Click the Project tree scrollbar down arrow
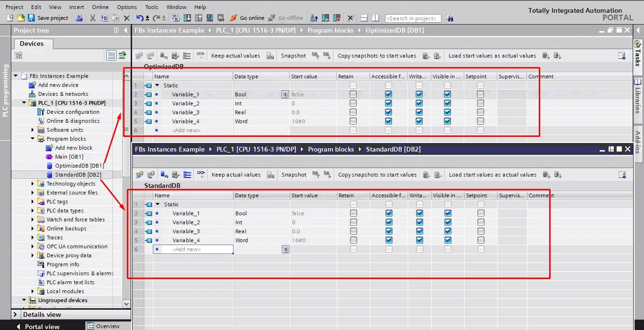Viewport: 644px width, 330px height. pos(126,304)
